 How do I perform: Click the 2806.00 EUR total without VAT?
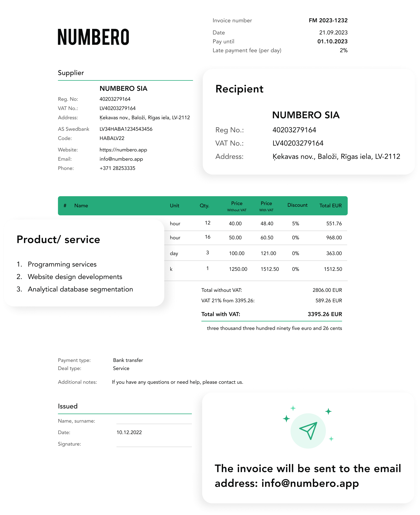(327, 290)
